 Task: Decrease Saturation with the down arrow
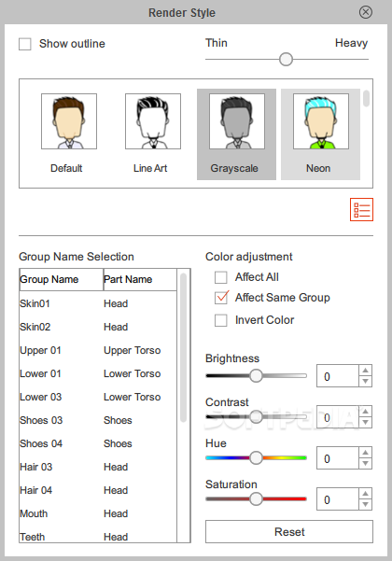pyautogui.click(x=365, y=505)
